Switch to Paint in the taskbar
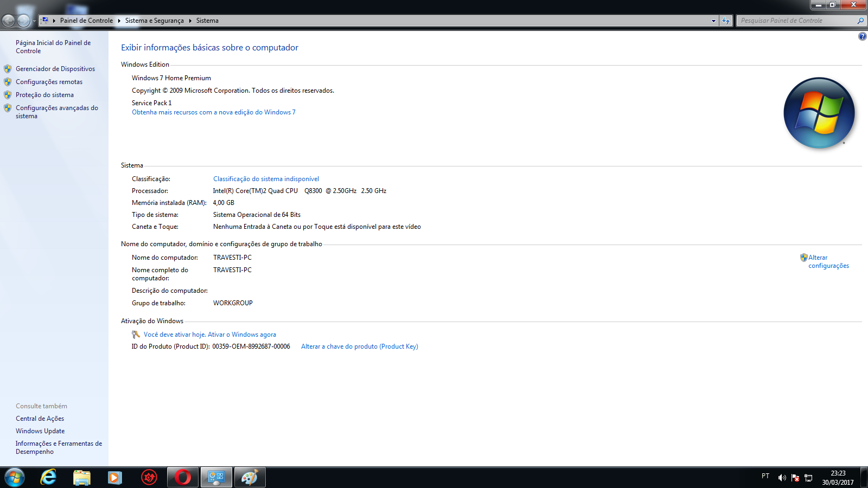This screenshot has width=868, height=488. 250,477
